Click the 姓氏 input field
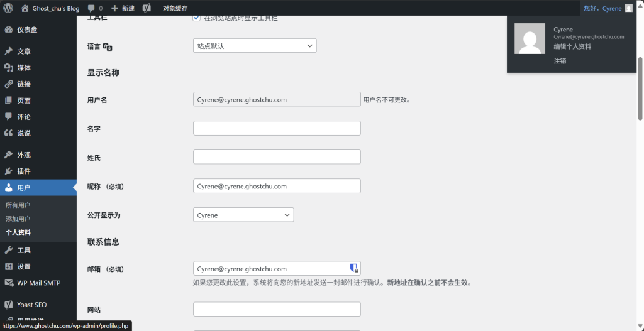The width and height of the screenshot is (644, 331). click(277, 157)
